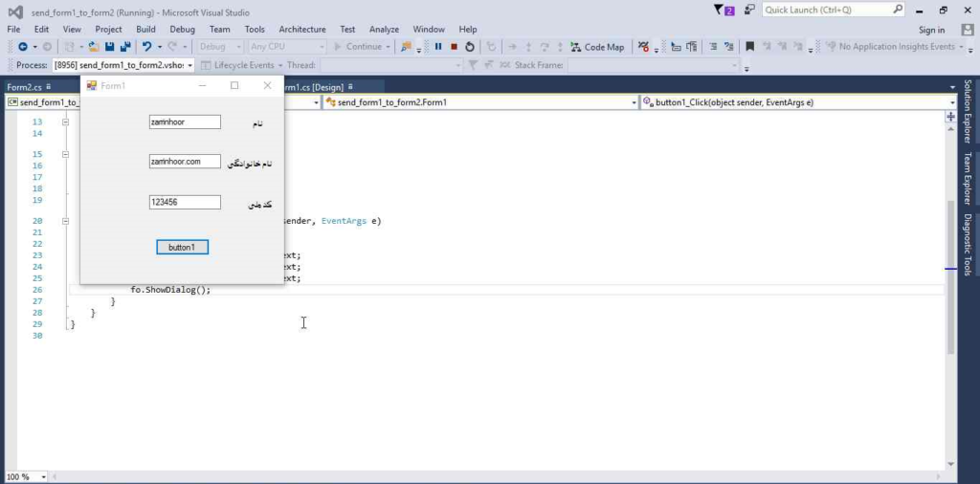This screenshot has height=484, width=980.
Task: Click the Stop Debugging red square icon
Action: (454, 47)
